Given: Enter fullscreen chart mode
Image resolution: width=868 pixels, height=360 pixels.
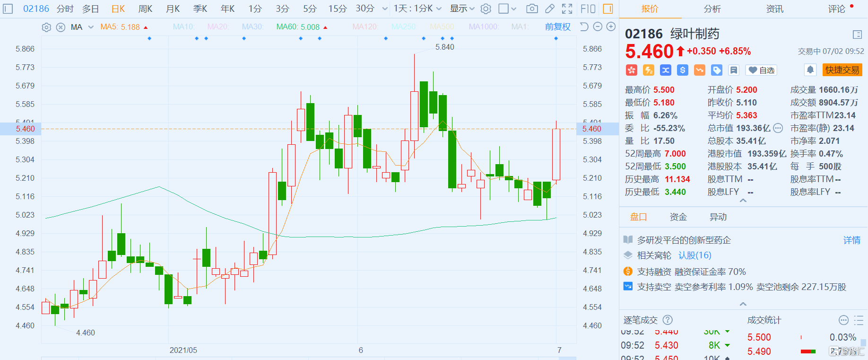Looking at the screenshot, I should 567,9.
